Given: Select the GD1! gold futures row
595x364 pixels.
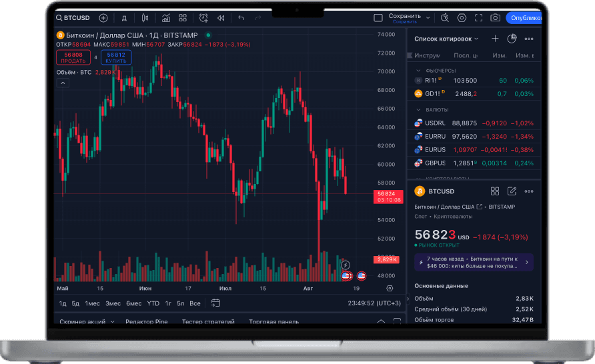Looking at the screenshot, I should click(x=474, y=93).
